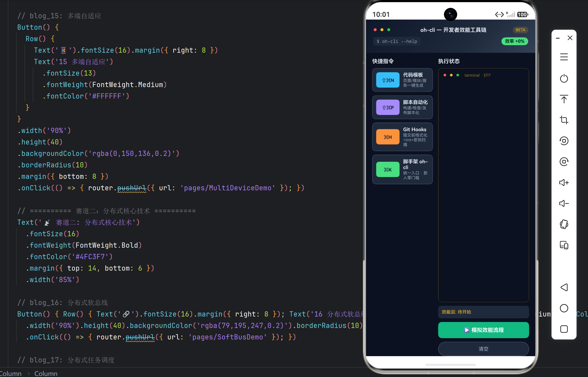Click the battery 100 status icon
Viewport: 588px width, 377px height.
(x=523, y=15)
